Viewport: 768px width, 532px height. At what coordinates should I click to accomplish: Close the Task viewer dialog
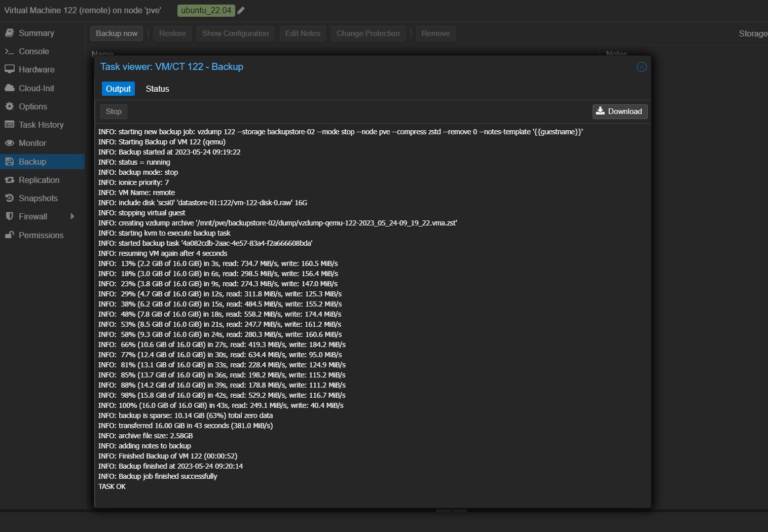click(x=641, y=67)
